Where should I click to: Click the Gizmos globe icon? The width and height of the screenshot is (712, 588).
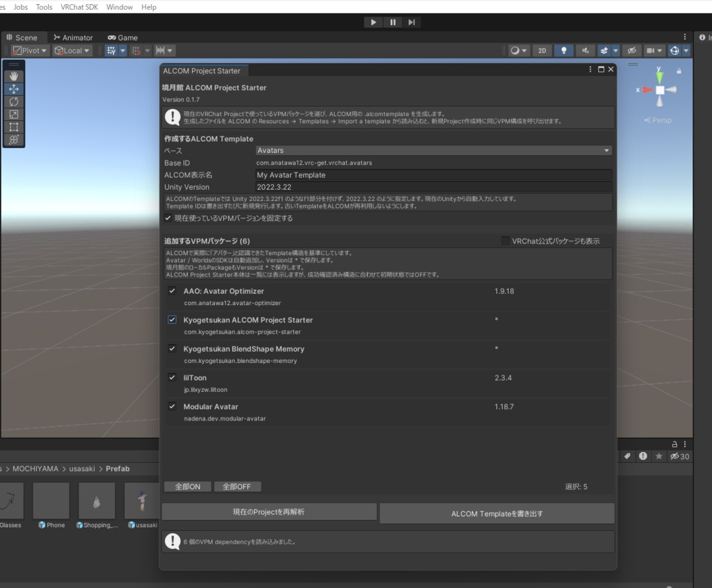tap(674, 51)
